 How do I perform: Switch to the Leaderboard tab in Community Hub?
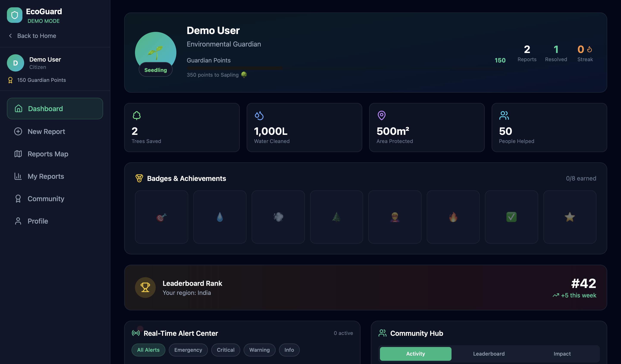(488, 354)
